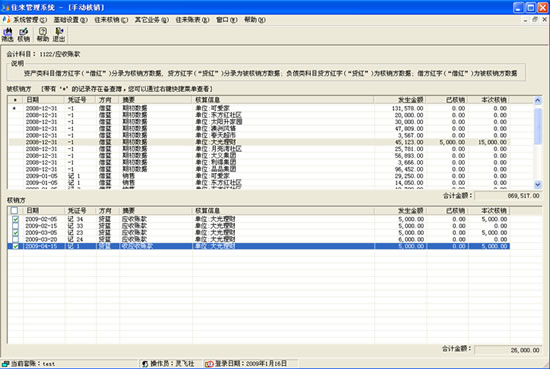This screenshot has height=369, width=550.
Task: Click scroll-down arrow of the upper table
Action: point(538,184)
